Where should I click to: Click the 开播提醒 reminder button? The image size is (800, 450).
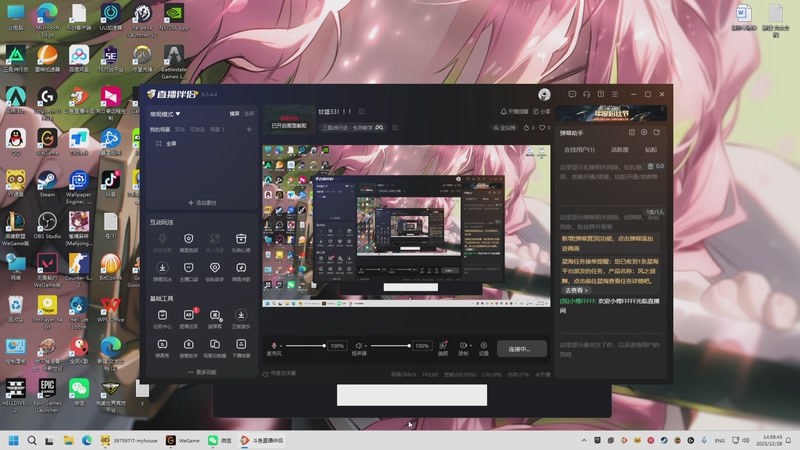tap(514, 111)
